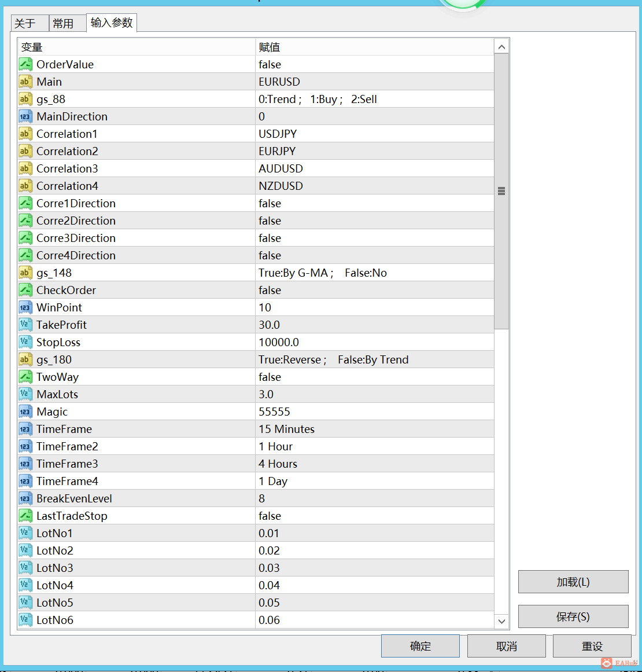Edit the Correlation2 value EURJPY

click(374, 151)
